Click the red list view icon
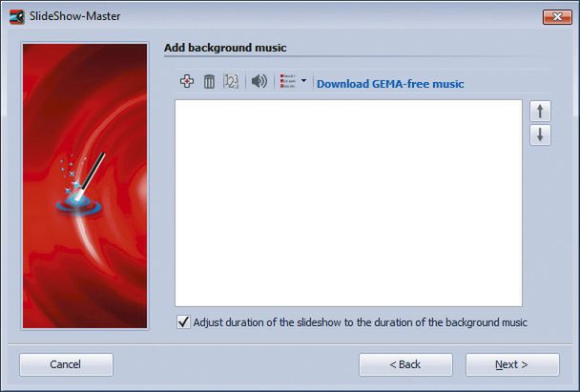Screen dimensions: 580x392 click(x=288, y=81)
